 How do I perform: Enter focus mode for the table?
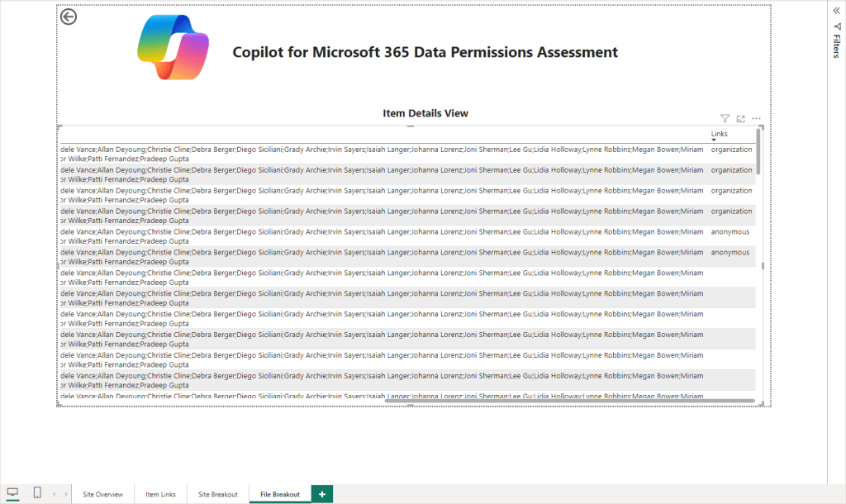pos(740,119)
